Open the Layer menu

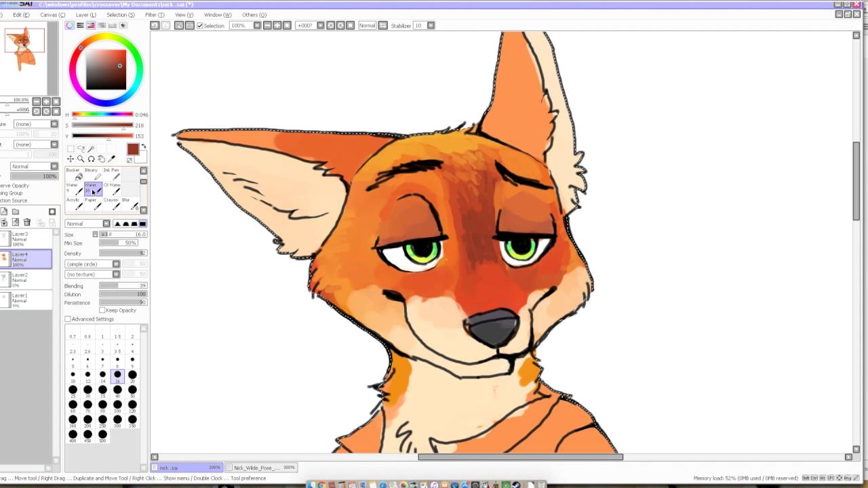point(85,14)
